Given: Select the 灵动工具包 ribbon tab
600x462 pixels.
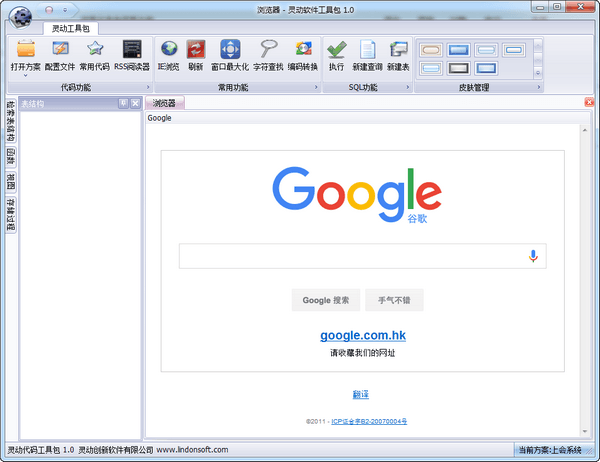Looking at the screenshot, I should pyautogui.click(x=71, y=29).
